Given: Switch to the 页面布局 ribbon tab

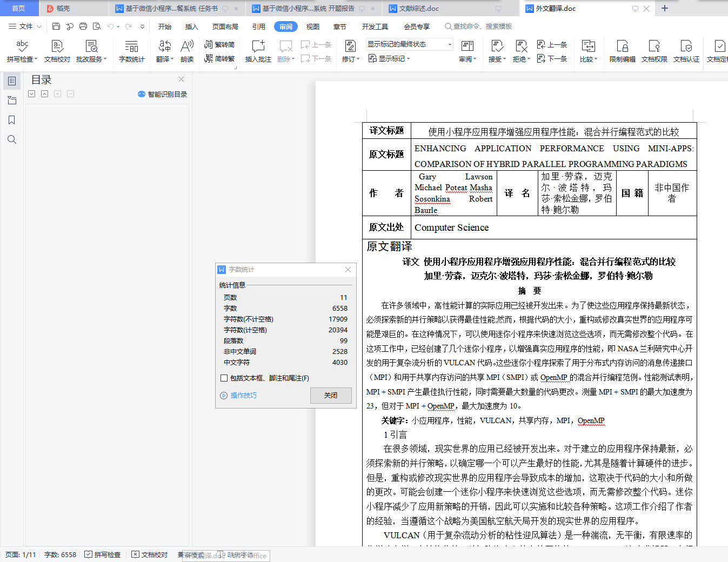Looking at the screenshot, I should coord(225,26).
